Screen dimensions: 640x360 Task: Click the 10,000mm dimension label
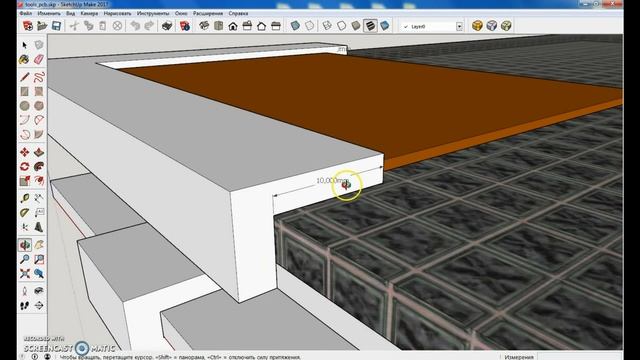(x=332, y=180)
